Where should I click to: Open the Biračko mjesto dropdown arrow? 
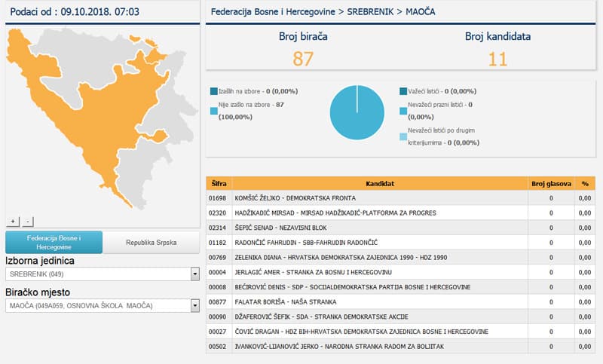195,305
